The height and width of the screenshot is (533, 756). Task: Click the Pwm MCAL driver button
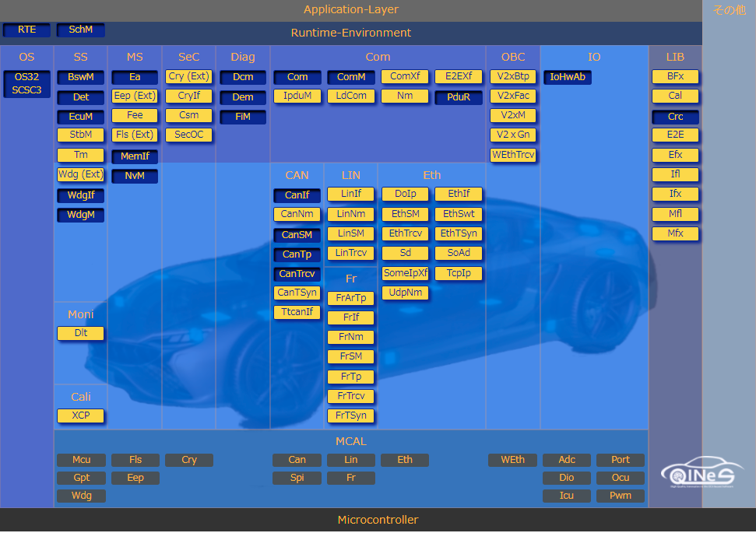coord(621,496)
